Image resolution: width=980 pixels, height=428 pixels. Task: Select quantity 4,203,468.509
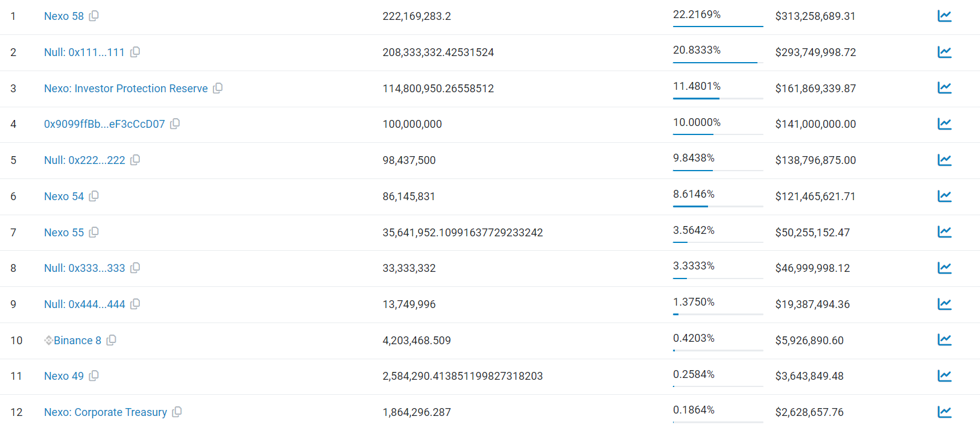417,341
